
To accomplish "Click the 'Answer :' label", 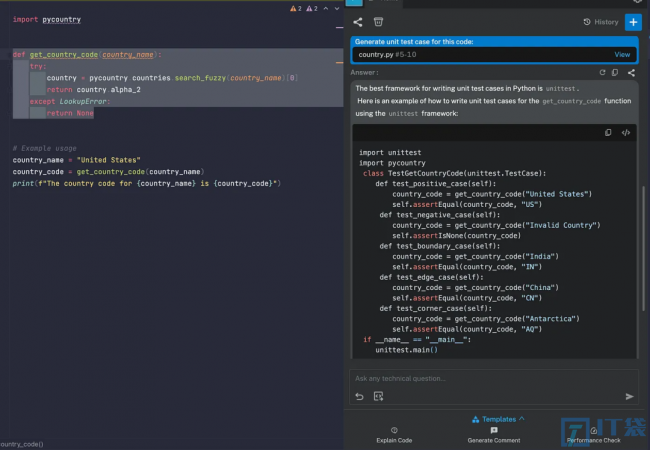I will (364, 73).
